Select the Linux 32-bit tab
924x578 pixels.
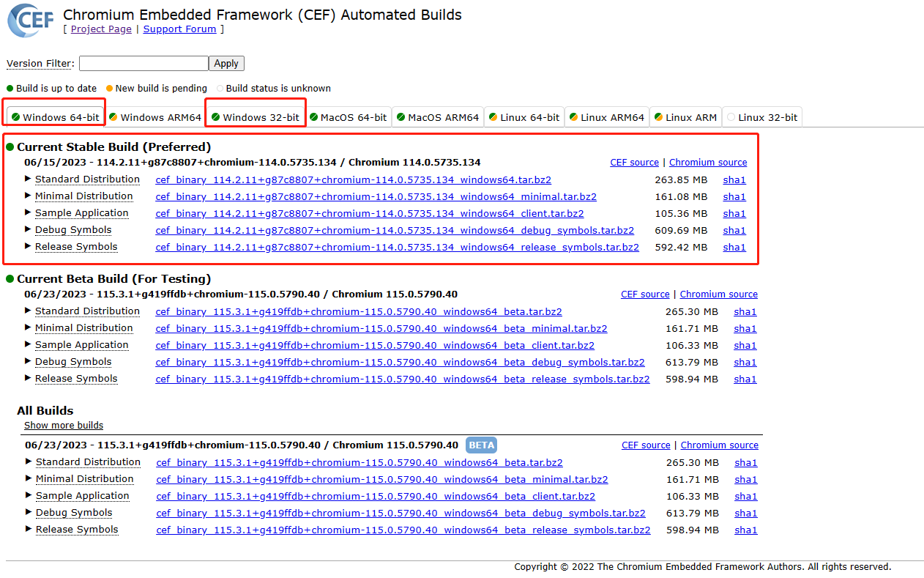pyautogui.click(x=761, y=117)
